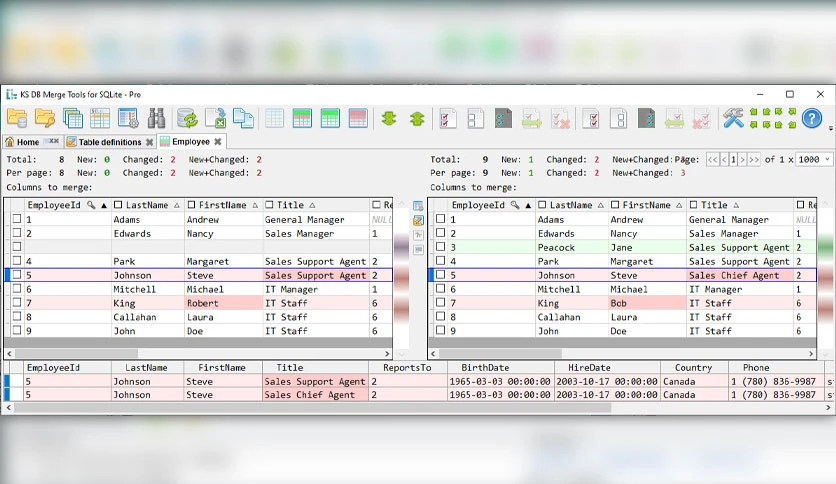Merge checked rows to right arrow icon
Screen dimensions: 836x484
532,118
